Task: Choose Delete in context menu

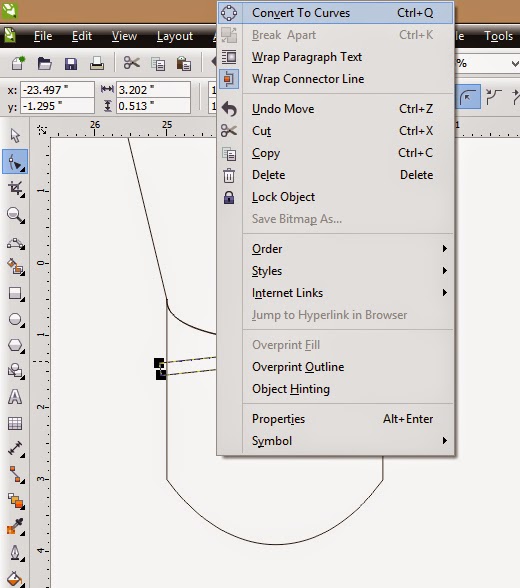Action: pyautogui.click(x=336, y=175)
